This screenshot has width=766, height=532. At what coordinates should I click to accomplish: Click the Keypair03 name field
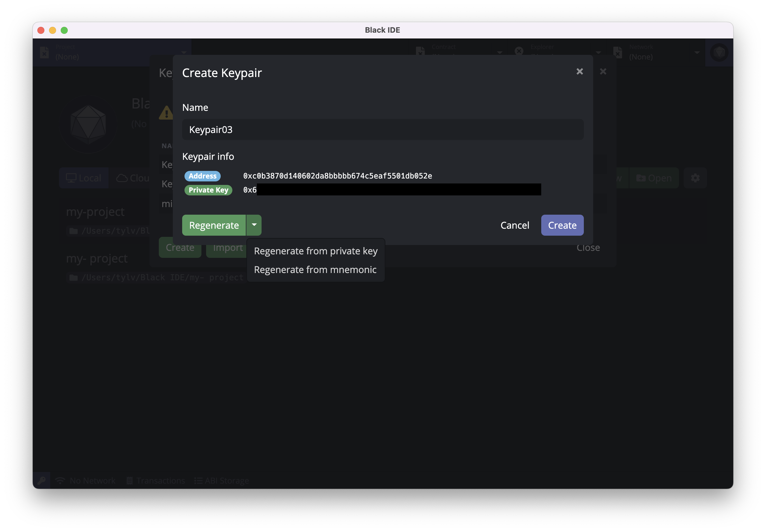coord(382,130)
